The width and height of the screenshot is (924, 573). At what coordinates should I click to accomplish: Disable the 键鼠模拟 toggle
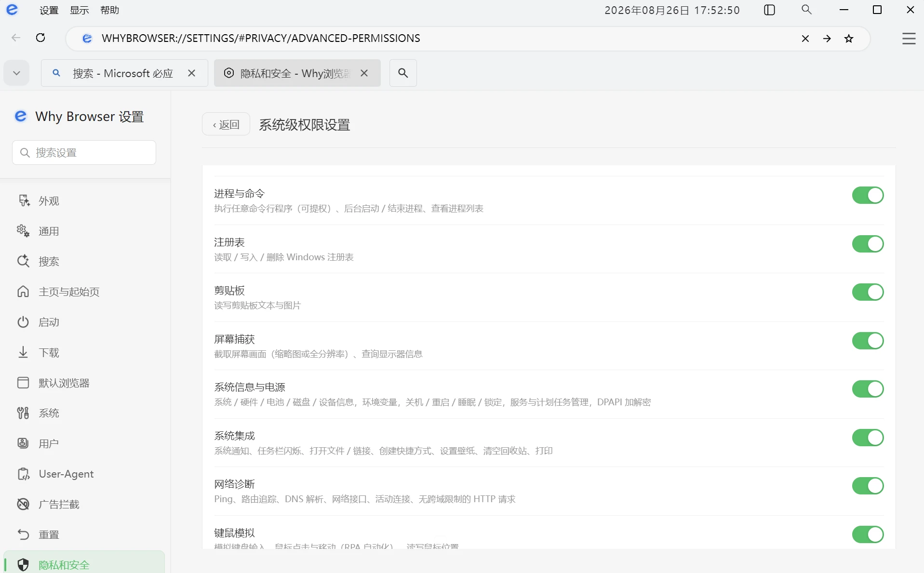point(868,534)
